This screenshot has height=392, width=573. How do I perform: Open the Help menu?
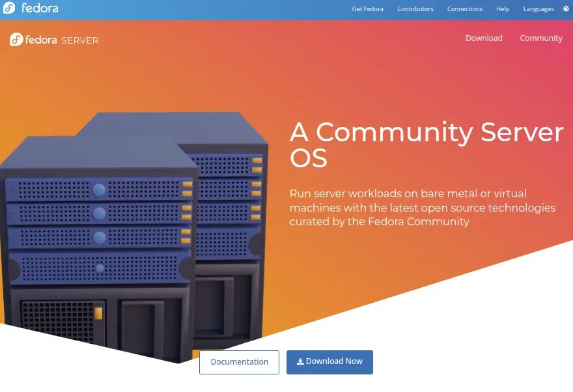pos(503,9)
